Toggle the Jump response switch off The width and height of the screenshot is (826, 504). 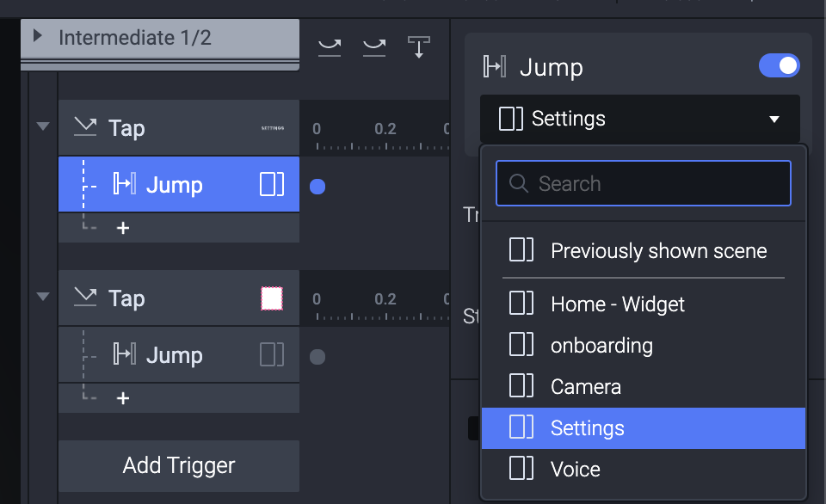point(779,66)
